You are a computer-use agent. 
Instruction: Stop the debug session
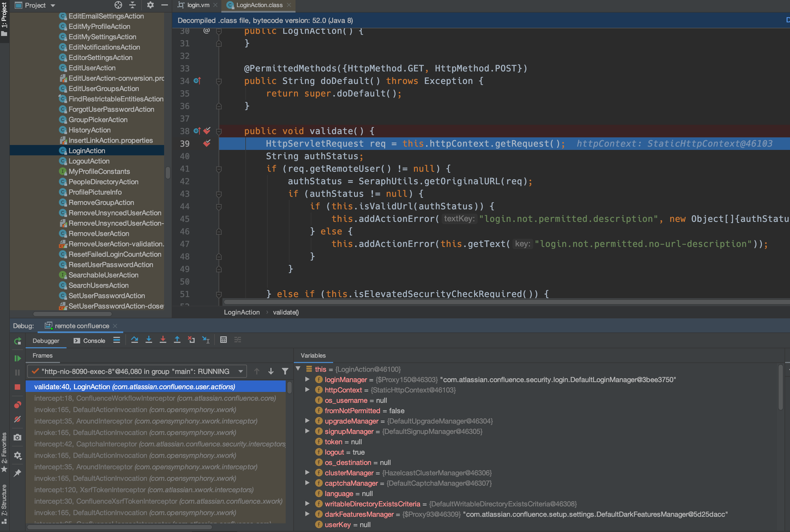[x=18, y=387]
